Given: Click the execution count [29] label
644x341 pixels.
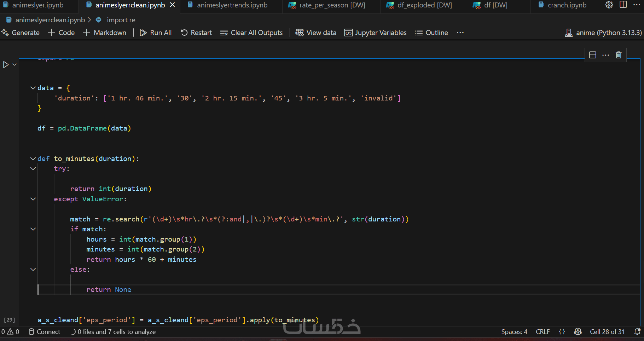Looking at the screenshot, I should tap(10, 320).
